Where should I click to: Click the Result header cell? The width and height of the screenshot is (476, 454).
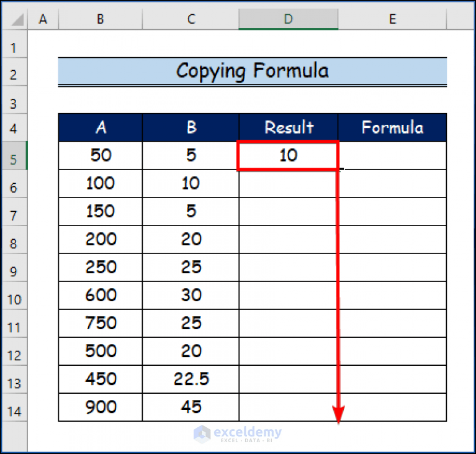[289, 128]
